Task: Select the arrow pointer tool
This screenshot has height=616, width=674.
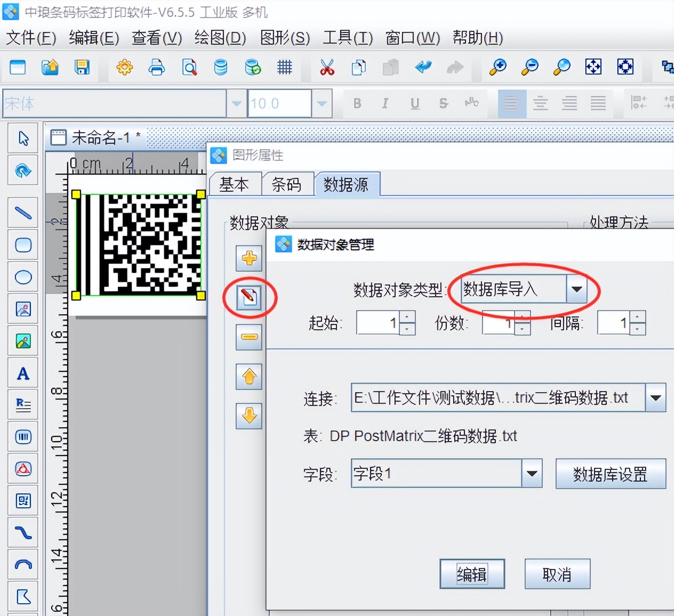Action: (x=23, y=139)
